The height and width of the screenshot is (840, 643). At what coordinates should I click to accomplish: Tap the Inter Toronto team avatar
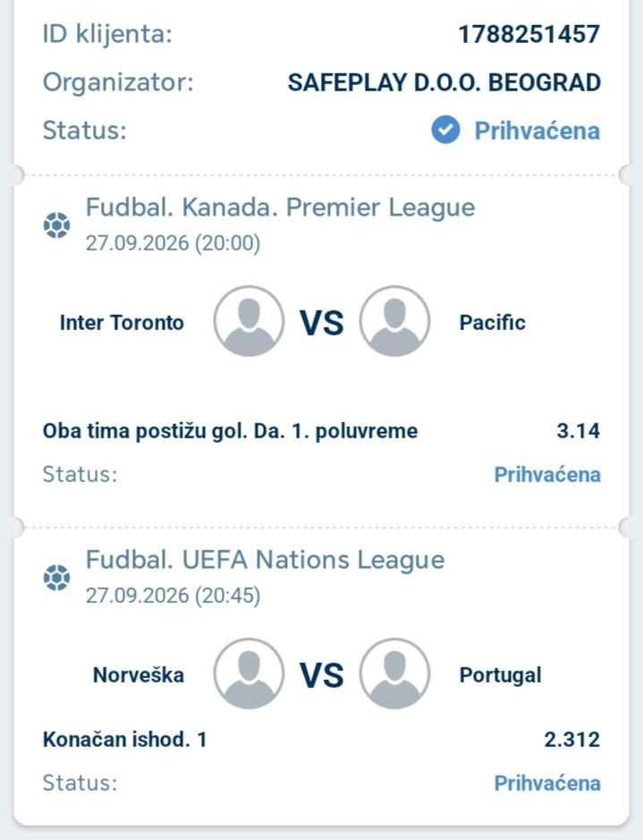coord(249,321)
